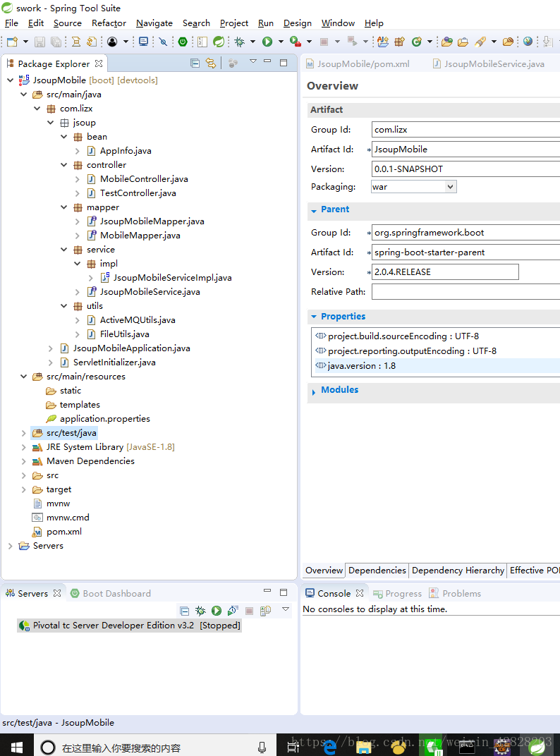Click the Run with coverage toolbar icon
The width and height of the screenshot is (560, 756).
point(296,42)
